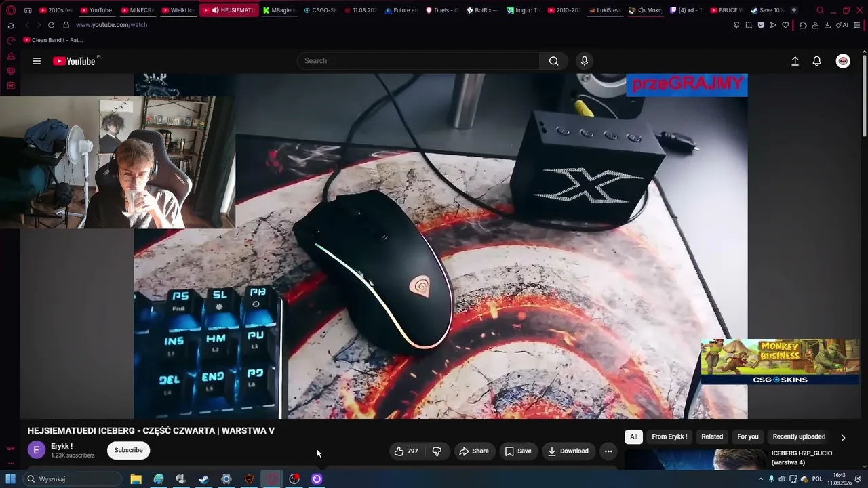Select the Related filter chip

pyautogui.click(x=712, y=436)
